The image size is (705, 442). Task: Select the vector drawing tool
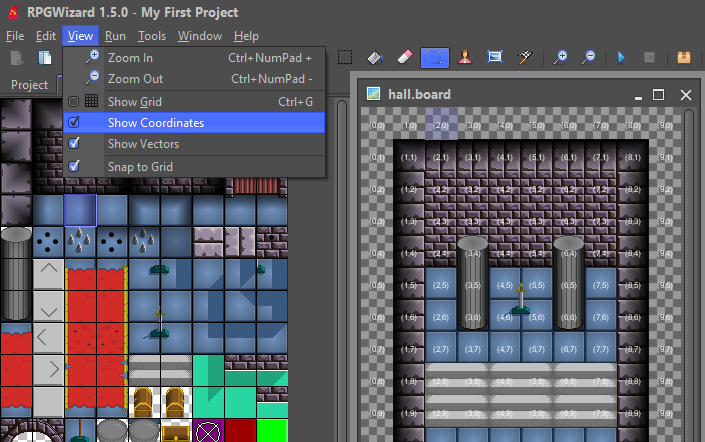(435, 58)
